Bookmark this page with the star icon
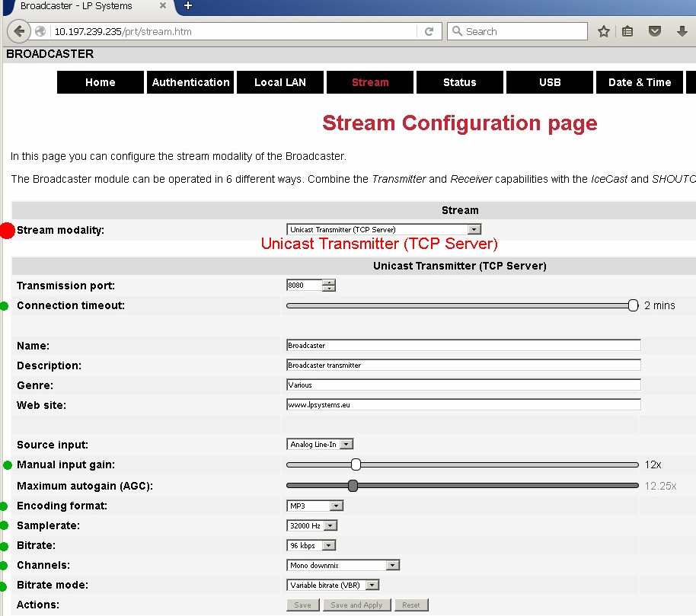 (x=604, y=31)
